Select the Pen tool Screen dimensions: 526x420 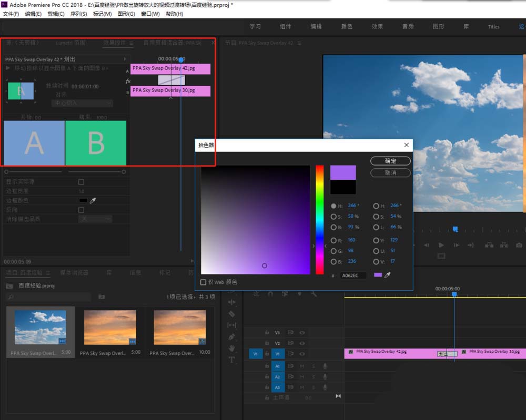point(231,336)
